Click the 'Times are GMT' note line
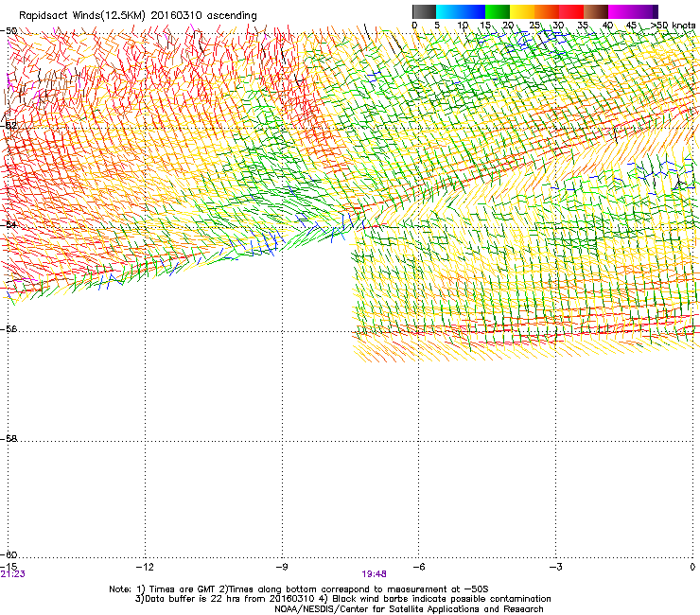Screen dimensions: 700x615 point(298,589)
